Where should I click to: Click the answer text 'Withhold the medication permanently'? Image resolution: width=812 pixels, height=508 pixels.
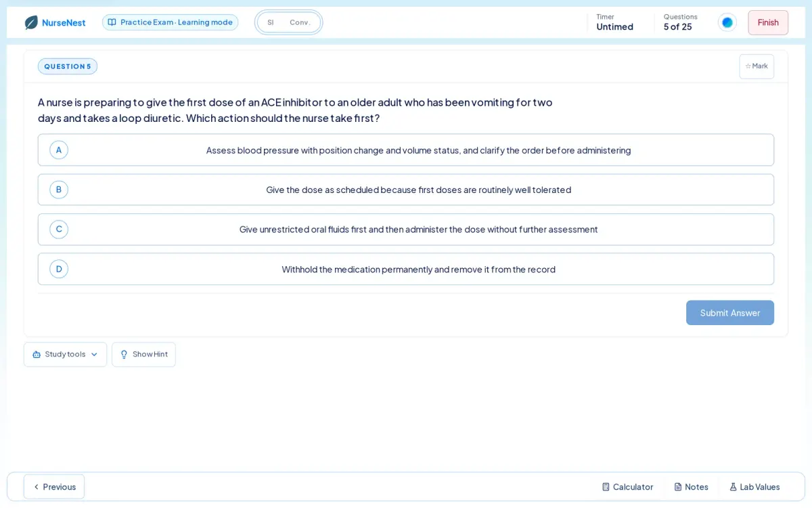357,270
